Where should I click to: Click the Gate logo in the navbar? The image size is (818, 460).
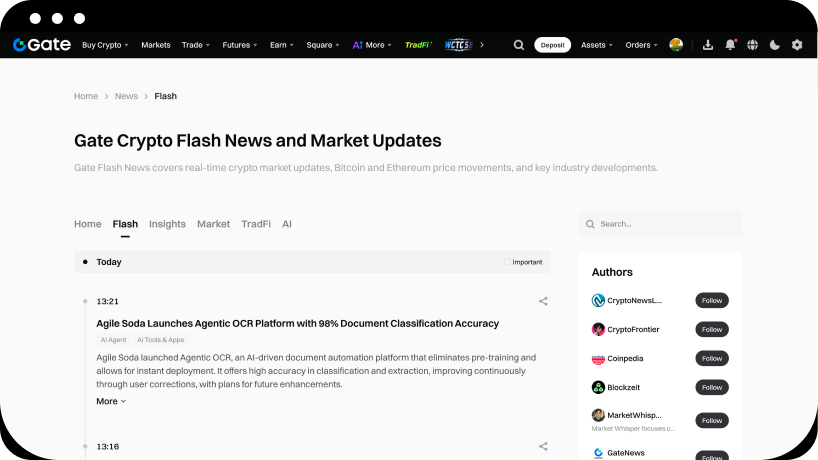pyautogui.click(x=41, y=45)
